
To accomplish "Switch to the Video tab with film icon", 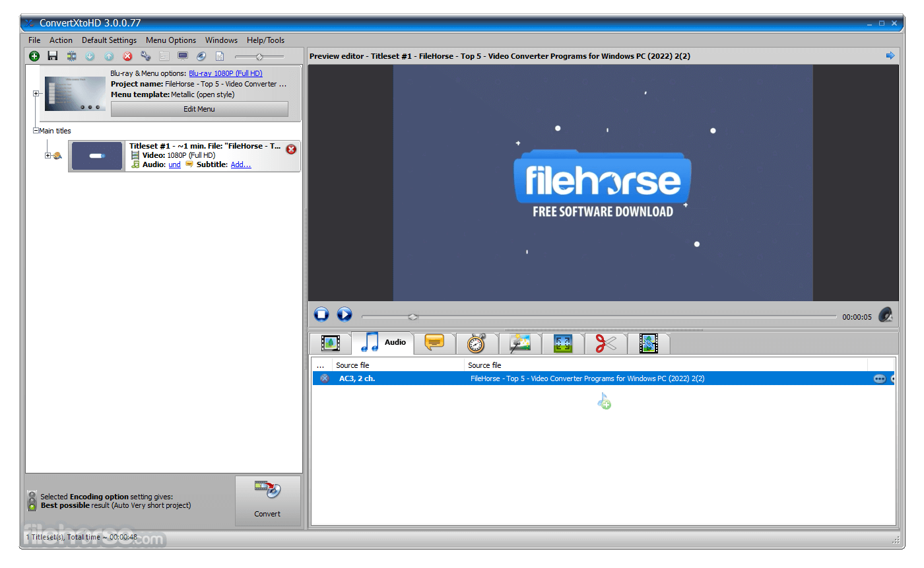I will (330, 343).
